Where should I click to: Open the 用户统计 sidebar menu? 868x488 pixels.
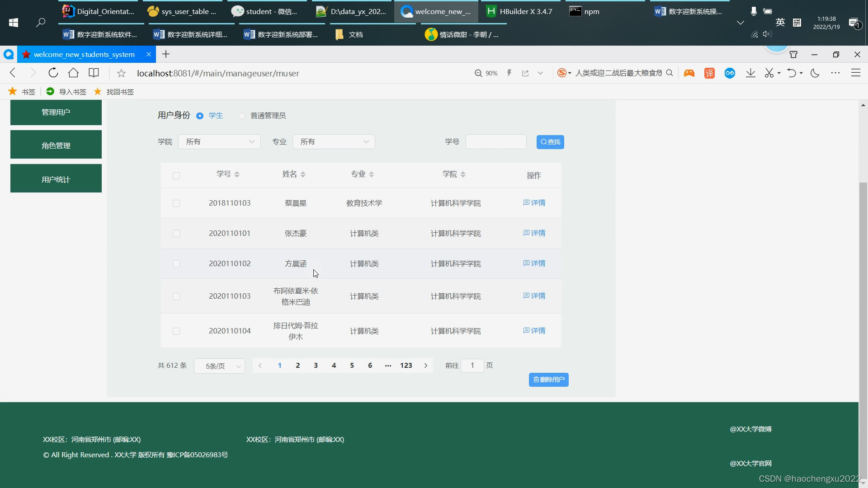click(x=56, y=178)
